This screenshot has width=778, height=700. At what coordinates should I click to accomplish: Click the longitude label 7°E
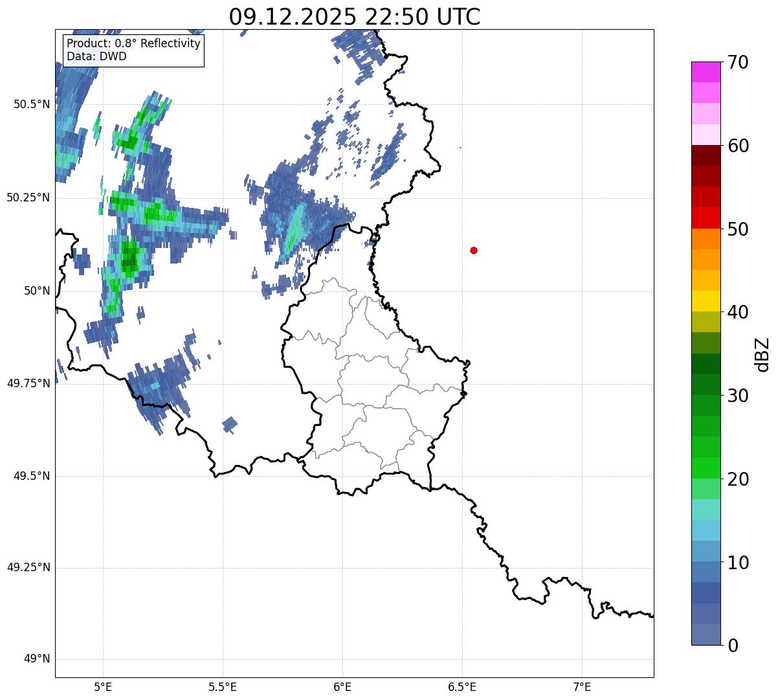(582, 686)
